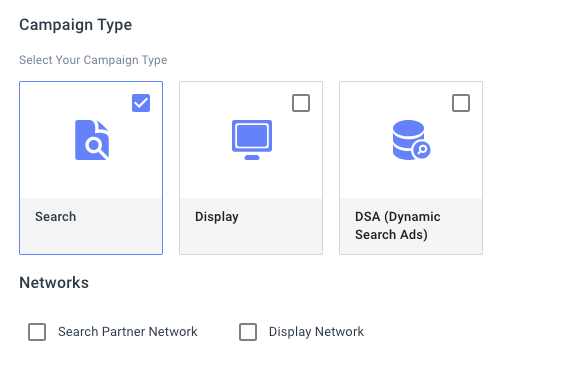
Task: Click the Select Your Campaign Type subtitle
Action: [x=93, y=60]
